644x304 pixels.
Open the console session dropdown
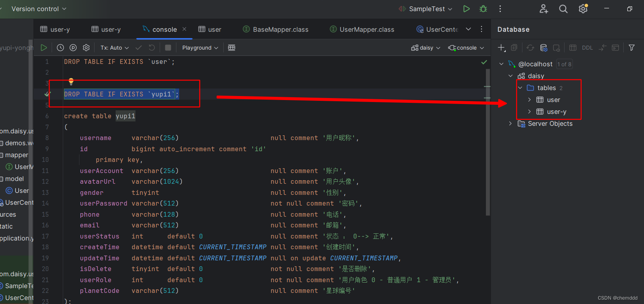(466, 48)
